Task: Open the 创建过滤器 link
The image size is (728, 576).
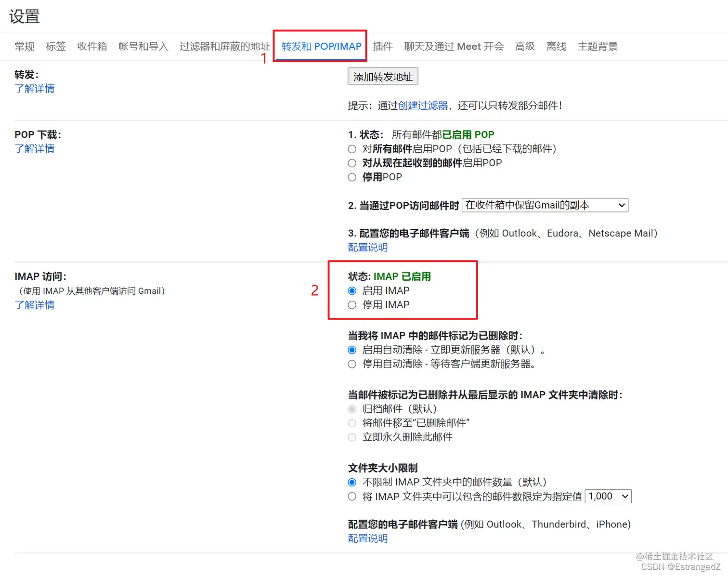Action: (x=422, y=105)
